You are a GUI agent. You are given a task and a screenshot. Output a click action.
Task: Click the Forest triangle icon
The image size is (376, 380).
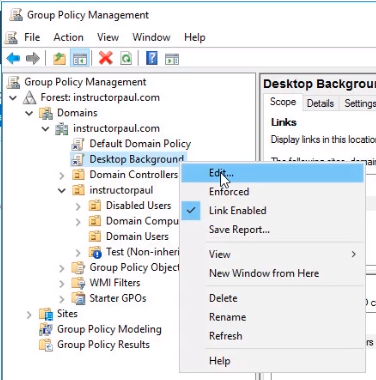29,98
